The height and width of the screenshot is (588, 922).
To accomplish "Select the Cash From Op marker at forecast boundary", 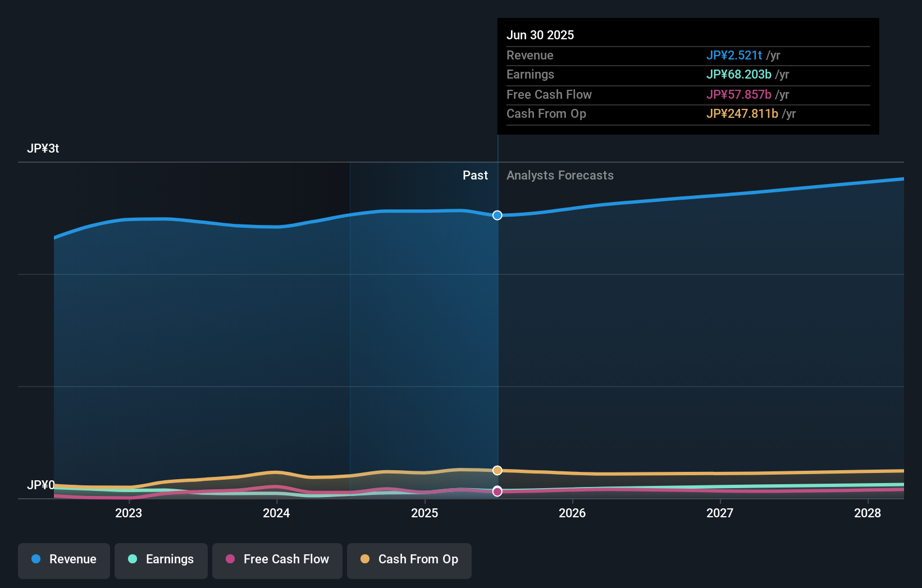I will (x=497, y=471).
